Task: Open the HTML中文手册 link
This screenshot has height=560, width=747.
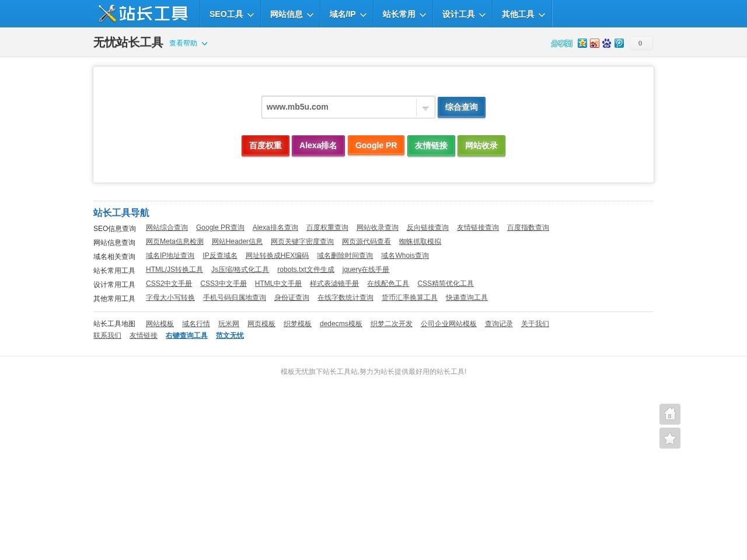Action: coord(278,283)
